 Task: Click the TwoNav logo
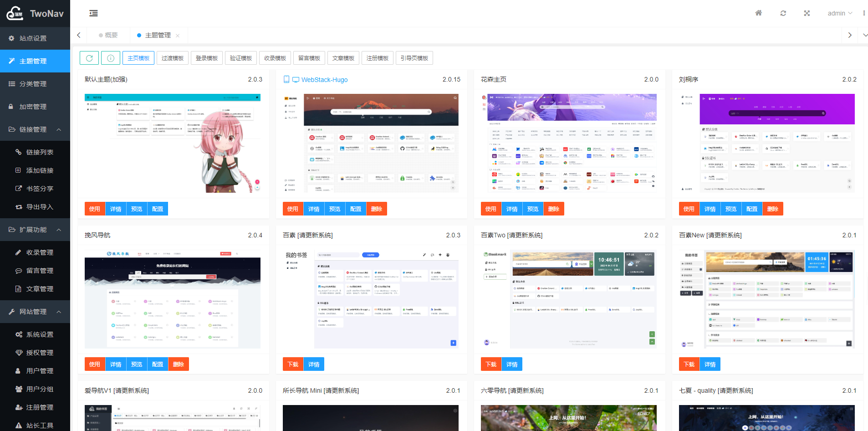[35, 13]
